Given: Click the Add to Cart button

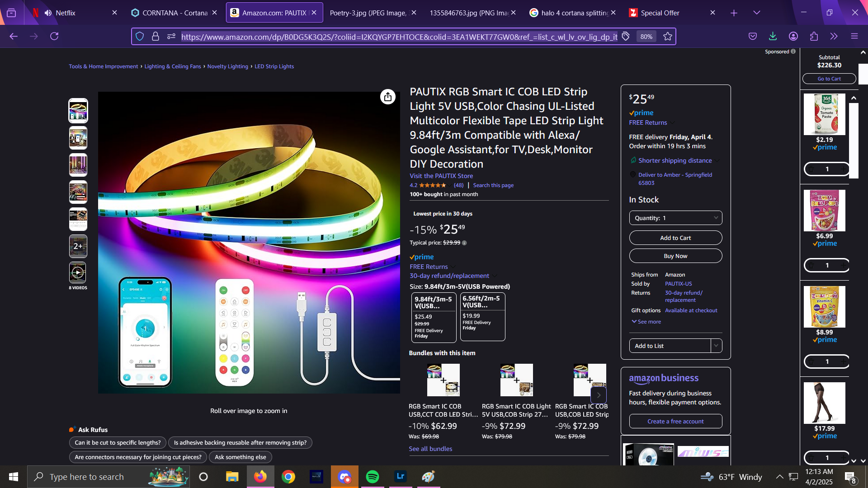Looking at the screenshot, I should pos(675,238).
